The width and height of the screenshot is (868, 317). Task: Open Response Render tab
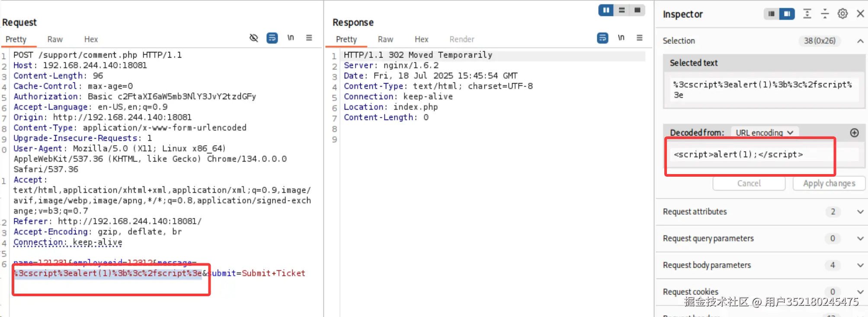click(x=462, y=39)
